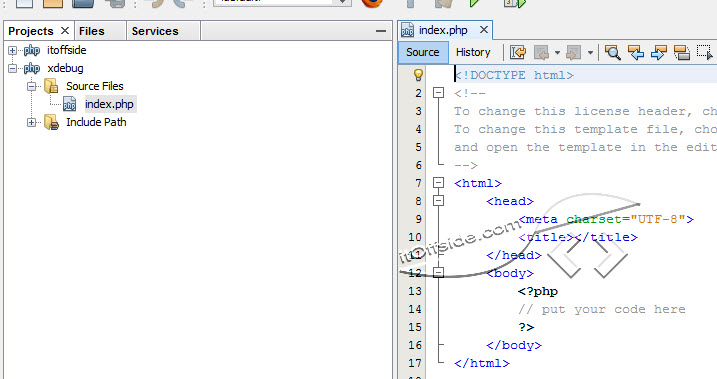Click 'To change this license header' comment line

pos(585,111)
